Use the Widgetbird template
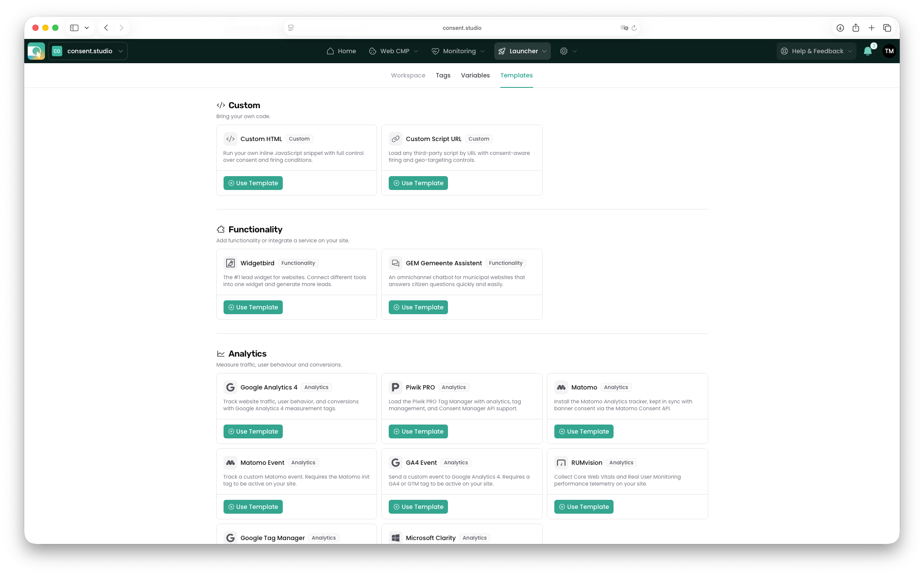924x576 pixels. point(253,307)
